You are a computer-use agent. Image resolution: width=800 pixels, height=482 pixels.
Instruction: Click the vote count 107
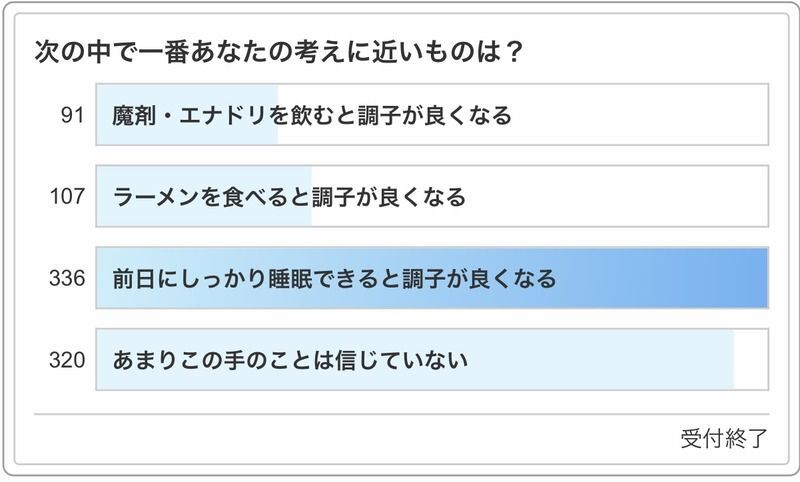[x=66, y=196]
